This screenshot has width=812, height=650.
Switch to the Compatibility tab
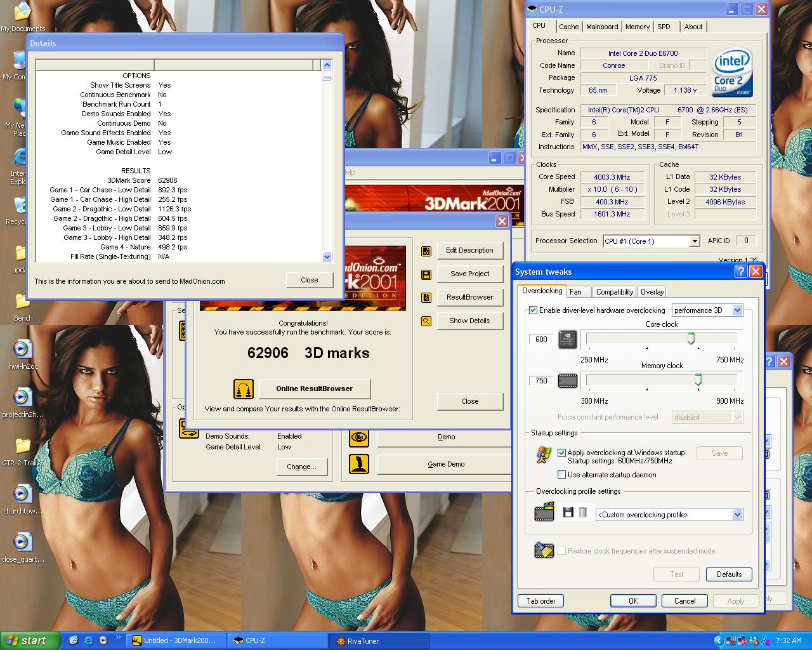click(614, 292)
